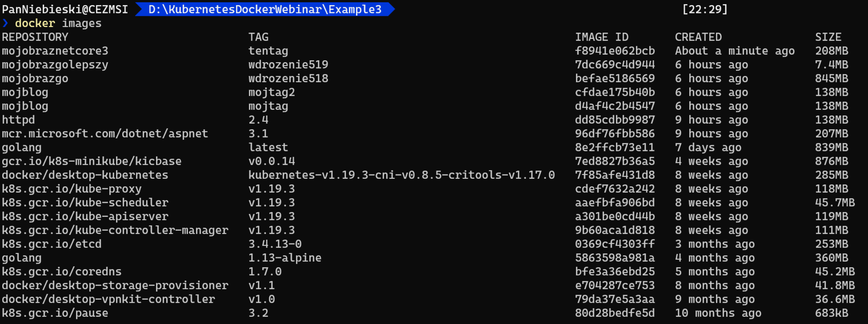Select k8s.gcr.io/kube-proxy repository
This screenshot has width=868, height=324.
pos(72,188)
